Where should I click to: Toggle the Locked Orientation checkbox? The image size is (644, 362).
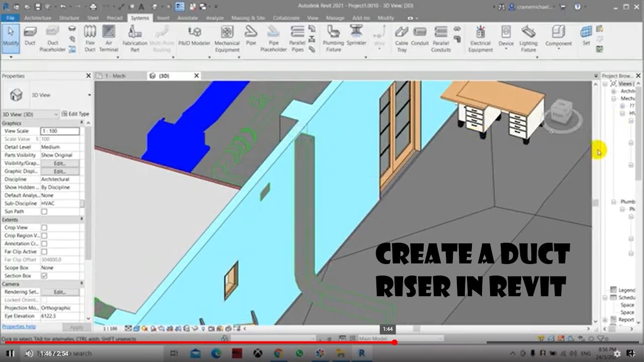[44, 300]
